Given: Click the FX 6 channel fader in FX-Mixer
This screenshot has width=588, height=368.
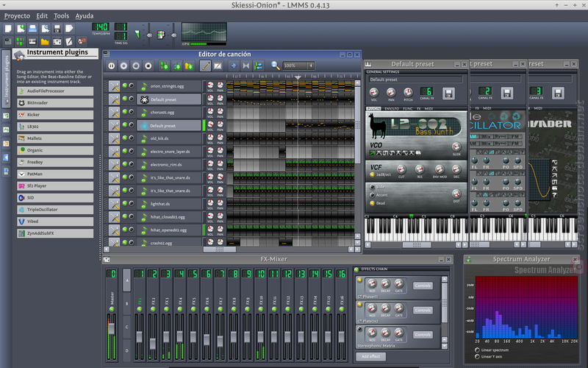Looking at the screenshot, I should pos(207,340).
